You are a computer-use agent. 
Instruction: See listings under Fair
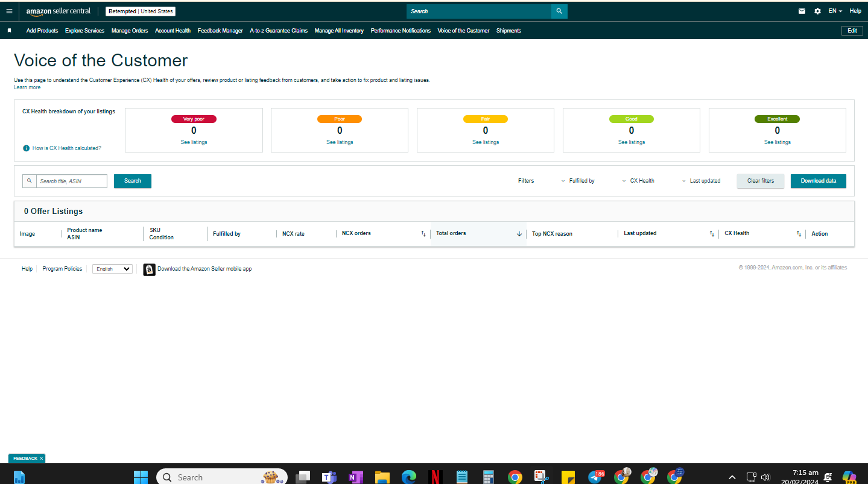(486, 142)
